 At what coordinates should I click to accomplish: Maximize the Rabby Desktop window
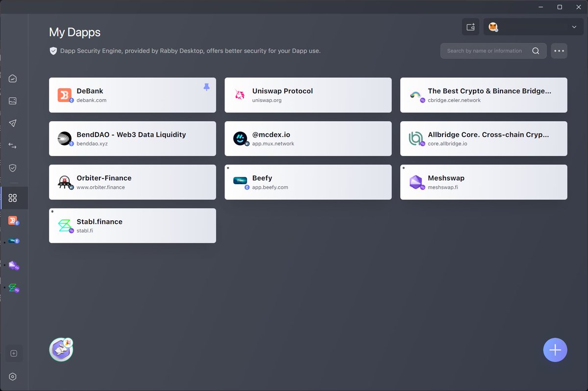[560, 7]
